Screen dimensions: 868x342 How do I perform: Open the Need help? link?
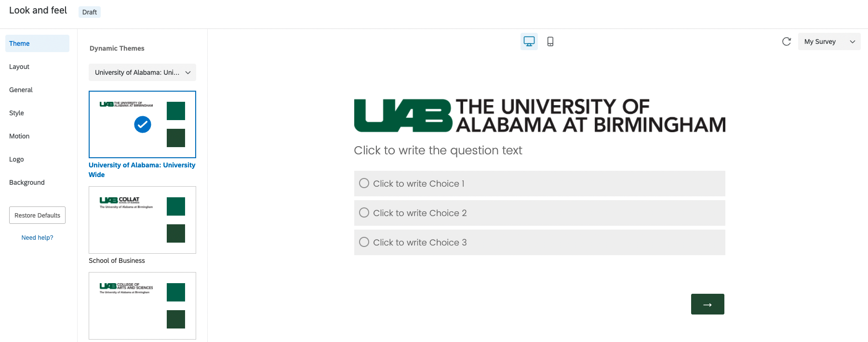37,237
